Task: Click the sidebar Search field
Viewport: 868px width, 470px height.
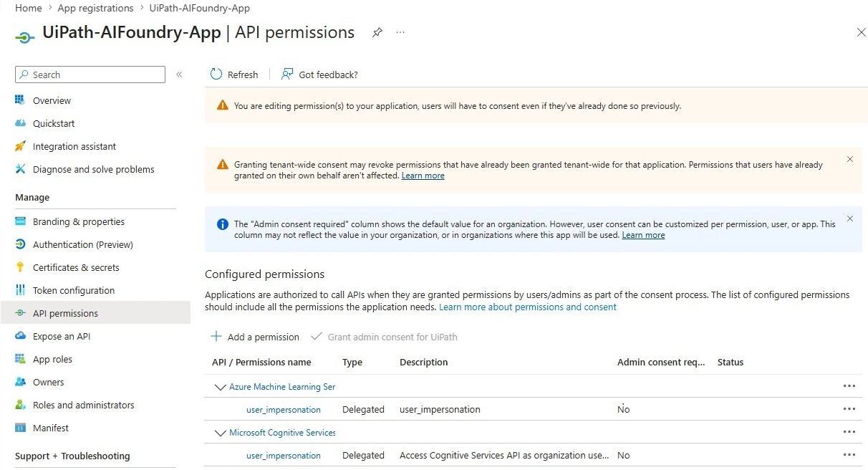Action: pyautogui.click(x=90, y=75)
